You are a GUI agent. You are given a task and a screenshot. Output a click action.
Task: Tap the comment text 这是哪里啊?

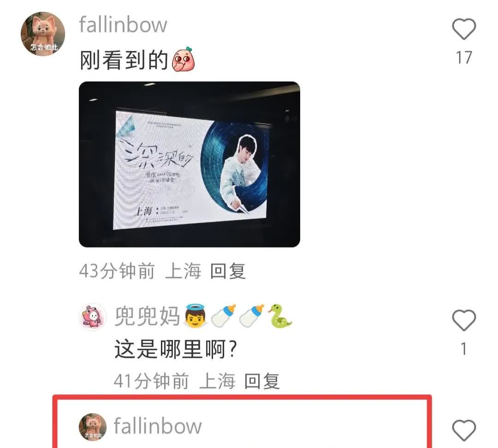176,349
